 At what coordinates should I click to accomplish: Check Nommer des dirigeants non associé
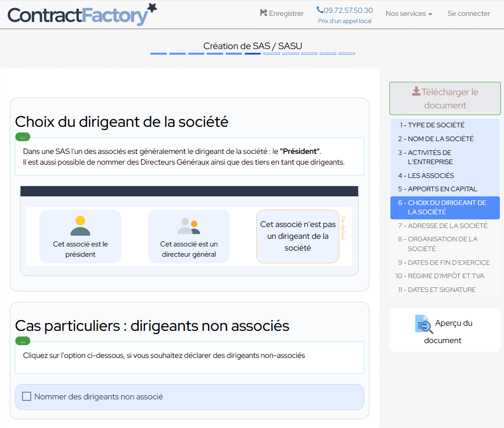point(27,397)
